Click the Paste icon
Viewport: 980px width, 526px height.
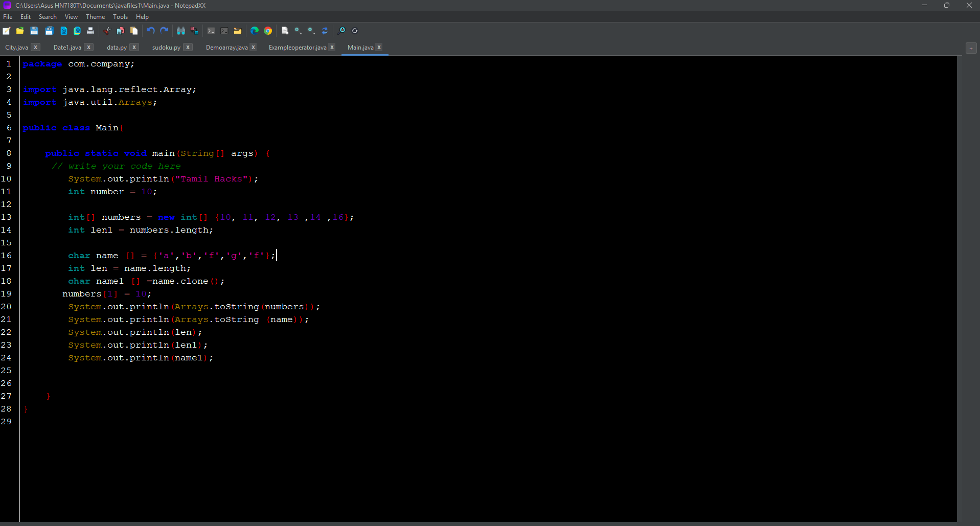[134, 31]
